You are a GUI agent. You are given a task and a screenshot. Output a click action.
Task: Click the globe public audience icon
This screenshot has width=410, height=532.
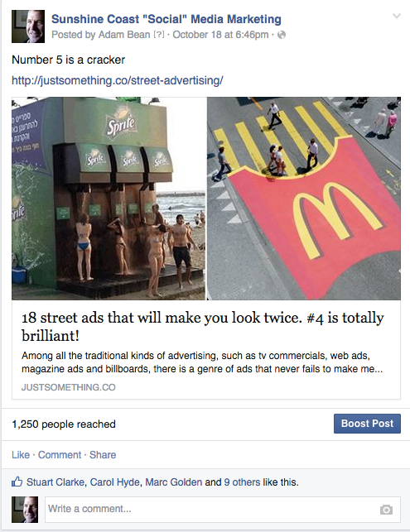click(282, 35)
